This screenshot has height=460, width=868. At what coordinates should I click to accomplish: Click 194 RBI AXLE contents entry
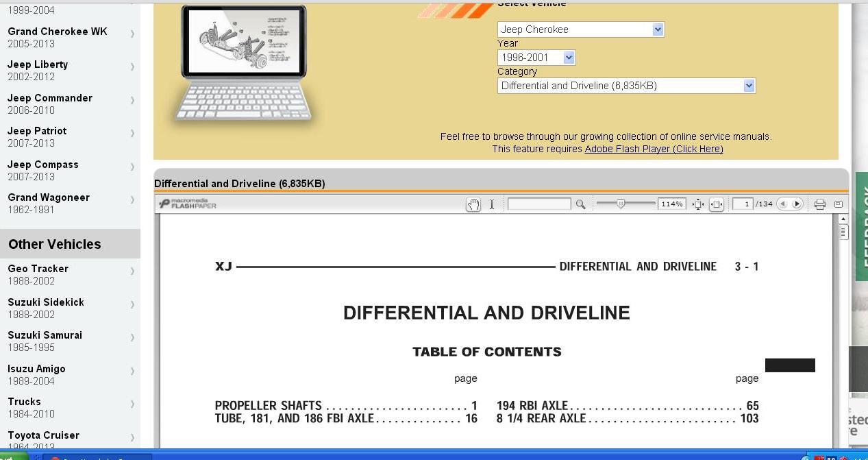click(628, 406)
